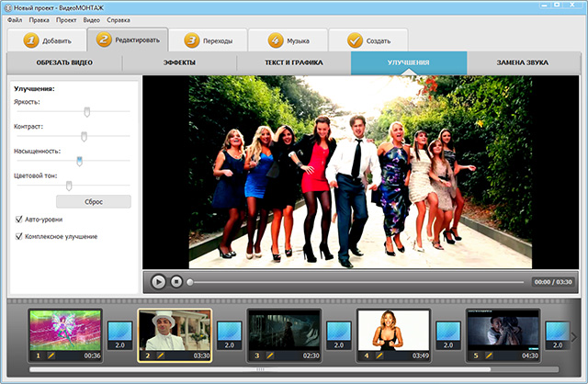
Task: Click the Яркость brightness slider handle
Action: [x=86, y=111]
